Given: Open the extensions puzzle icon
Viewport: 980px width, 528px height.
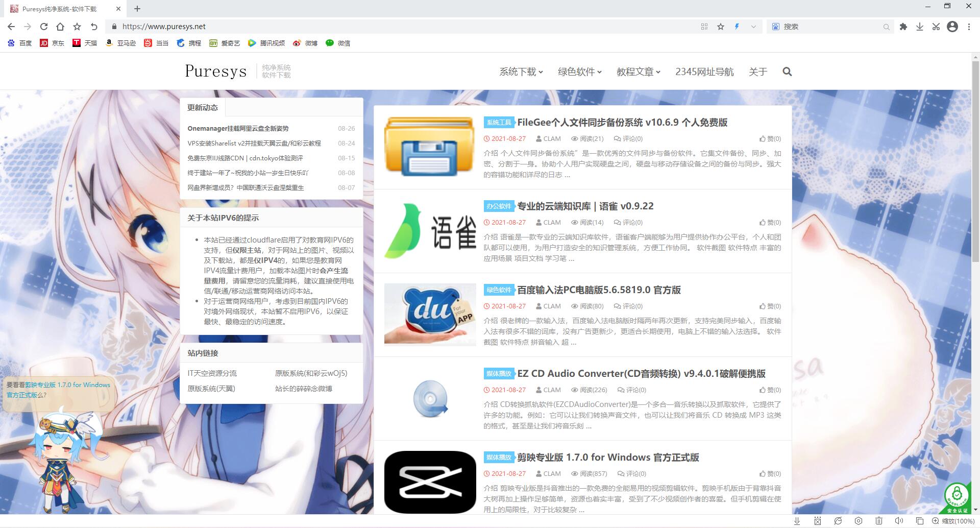Looking at the screenshot, I should (x=903, y=27).
